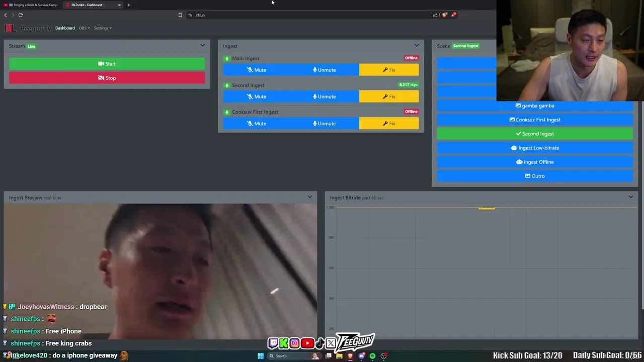Image resolution: width=644 pixels, height=362 pixels.
Task: Click the PeeguuTV brand name
Action: [36, 28]
